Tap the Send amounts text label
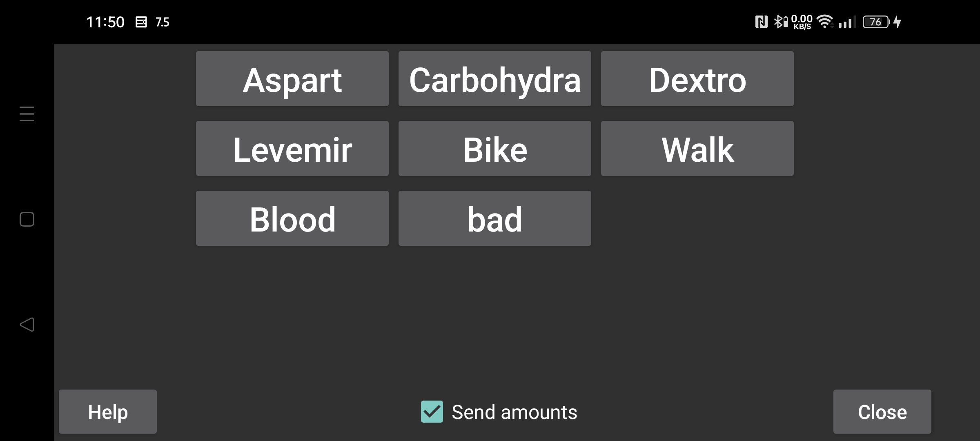Viewport: 980px width, 441px height. pos(514,412)
